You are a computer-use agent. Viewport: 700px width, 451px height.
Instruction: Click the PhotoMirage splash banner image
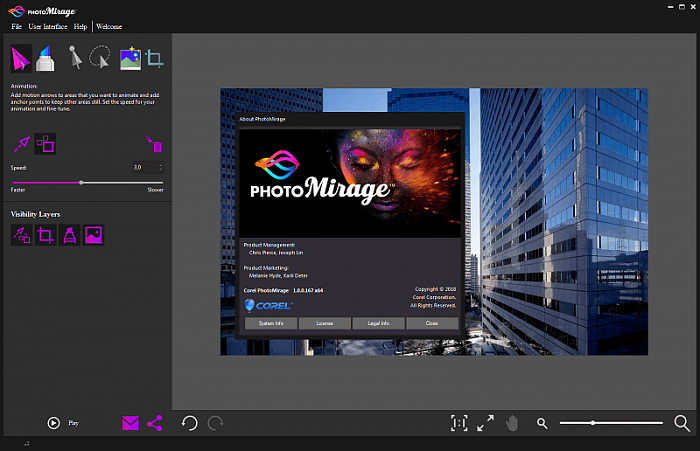[x=350, y=183]
